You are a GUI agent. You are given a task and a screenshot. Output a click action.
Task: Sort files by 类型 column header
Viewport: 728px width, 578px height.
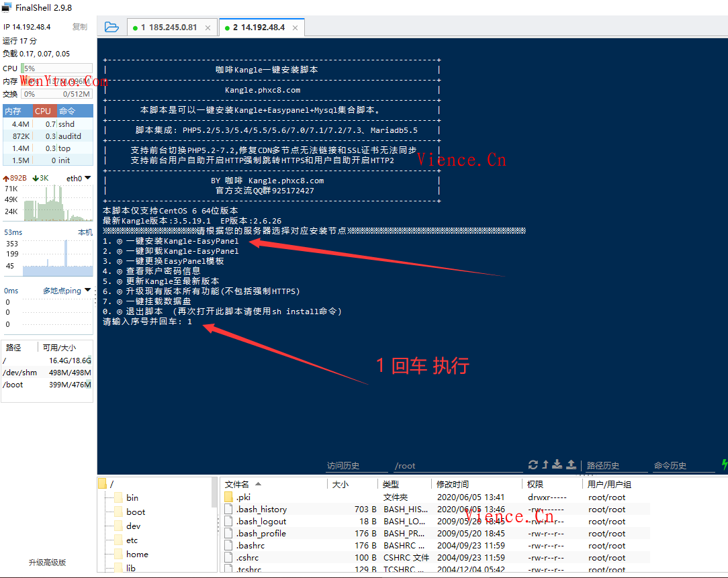point(404,484)
